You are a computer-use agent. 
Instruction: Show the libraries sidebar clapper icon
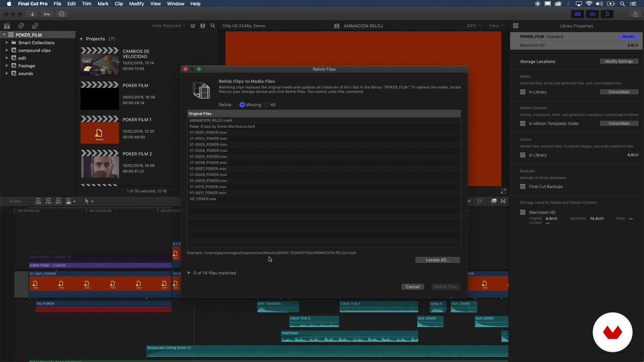point(7,26)
